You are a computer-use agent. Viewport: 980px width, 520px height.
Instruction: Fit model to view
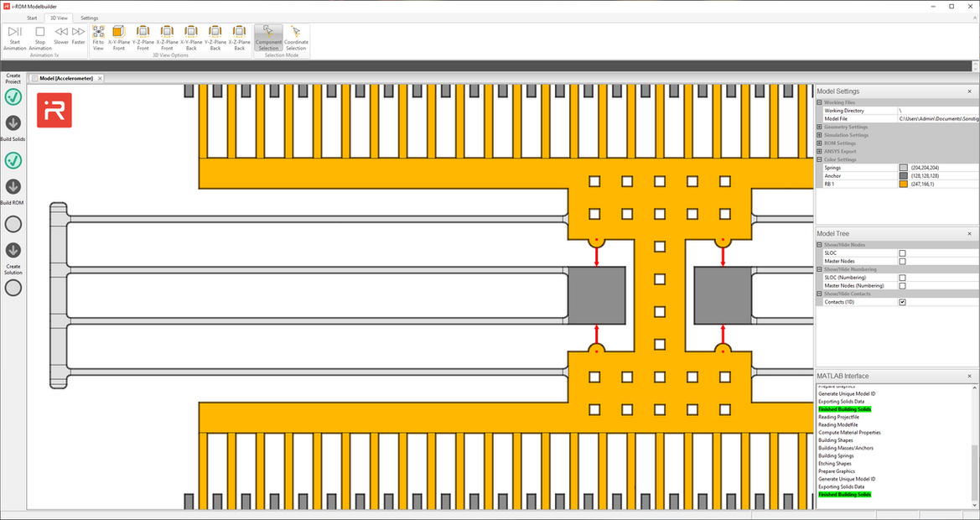click(x=98, y=38)
